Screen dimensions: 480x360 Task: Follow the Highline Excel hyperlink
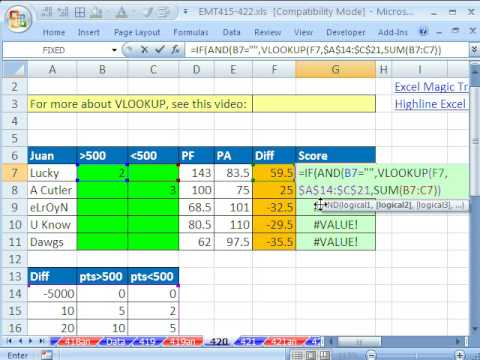pos(430,104)
